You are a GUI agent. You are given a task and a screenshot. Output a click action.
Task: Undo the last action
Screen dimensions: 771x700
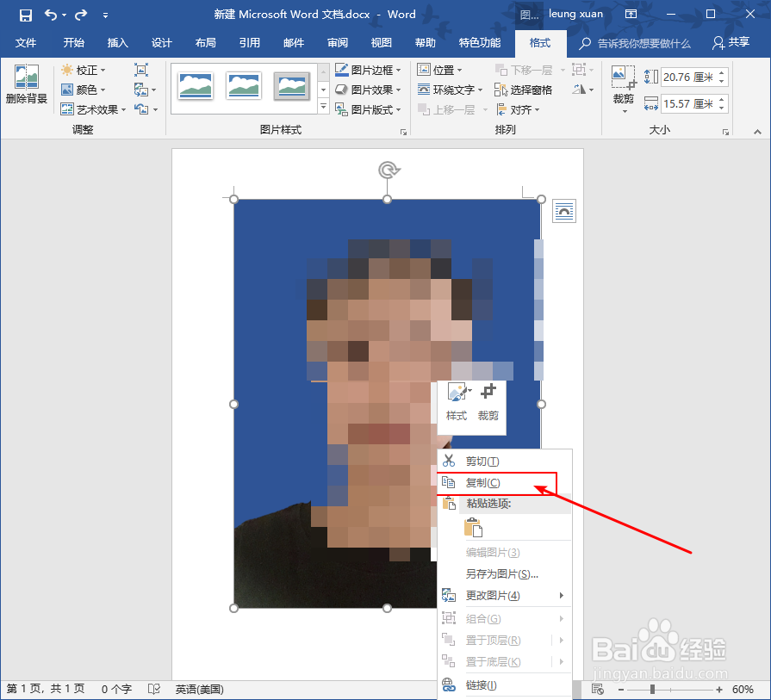[x=51, y=15]
